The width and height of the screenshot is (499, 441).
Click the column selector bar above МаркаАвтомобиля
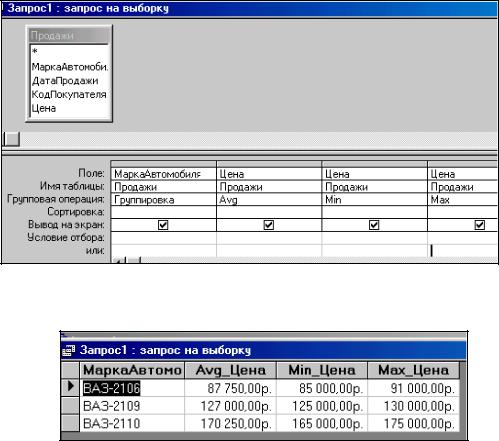(163, 164)
